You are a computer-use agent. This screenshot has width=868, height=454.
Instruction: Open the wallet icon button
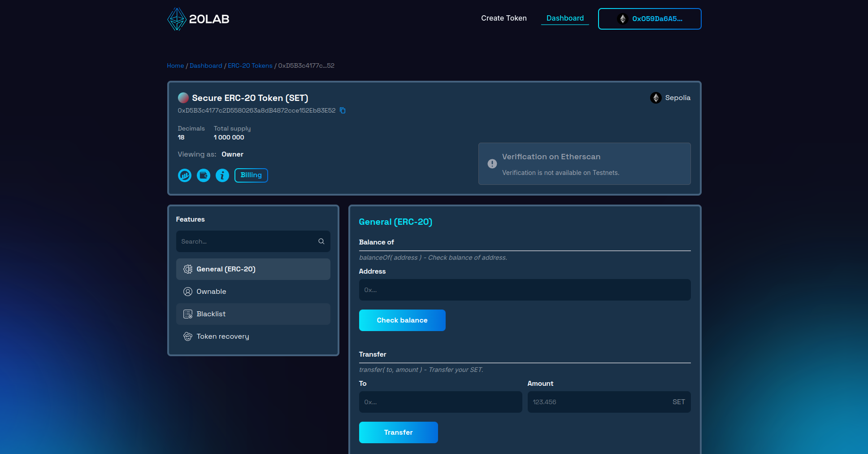[x=204, y=175]
